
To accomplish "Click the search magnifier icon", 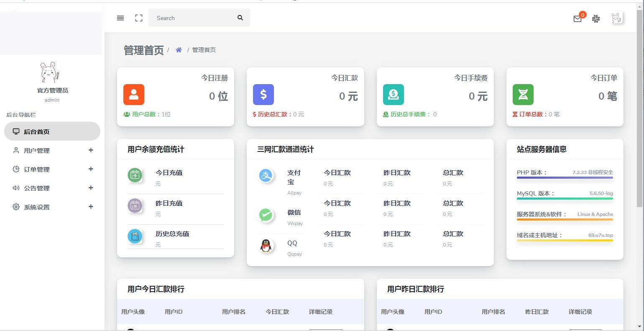I will [x=240, y=18].
